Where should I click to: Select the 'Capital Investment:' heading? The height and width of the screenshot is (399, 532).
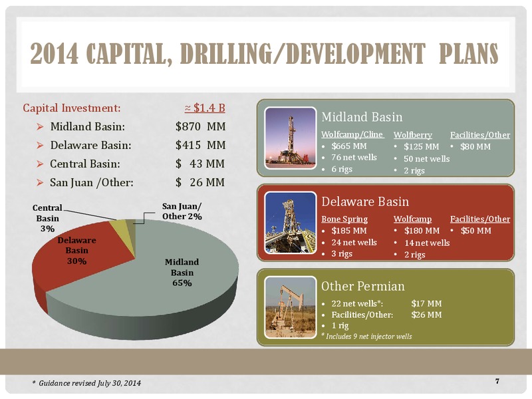(x=72, y=108)
